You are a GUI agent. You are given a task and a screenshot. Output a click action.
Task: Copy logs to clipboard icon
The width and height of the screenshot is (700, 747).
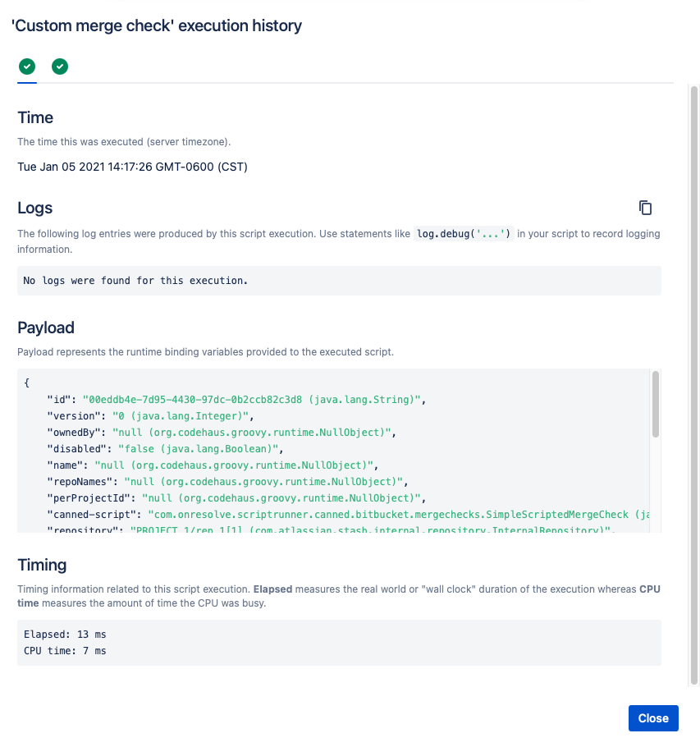pos(645,208)
